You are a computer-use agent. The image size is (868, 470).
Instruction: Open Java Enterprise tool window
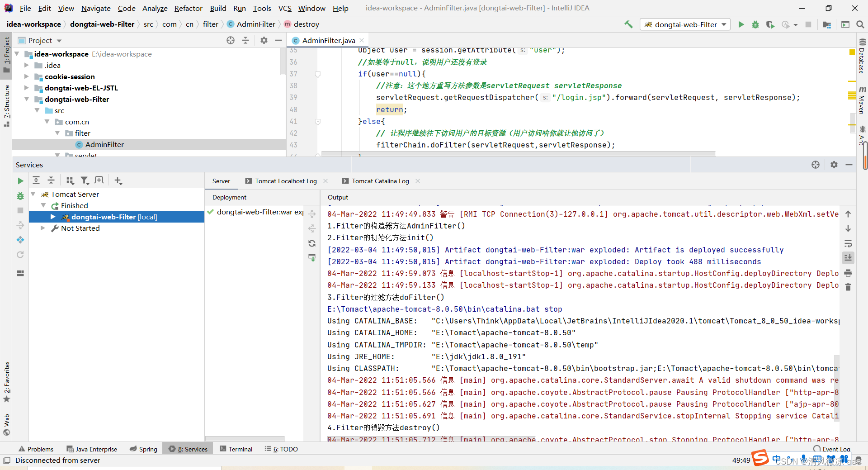tap(92, 449)
